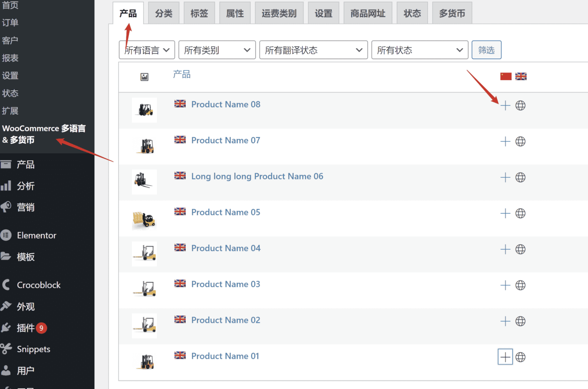588x389 pixels.
Task: Click the forklift thumbnail of Product Name 02
Action: click(x=144, y=326)
